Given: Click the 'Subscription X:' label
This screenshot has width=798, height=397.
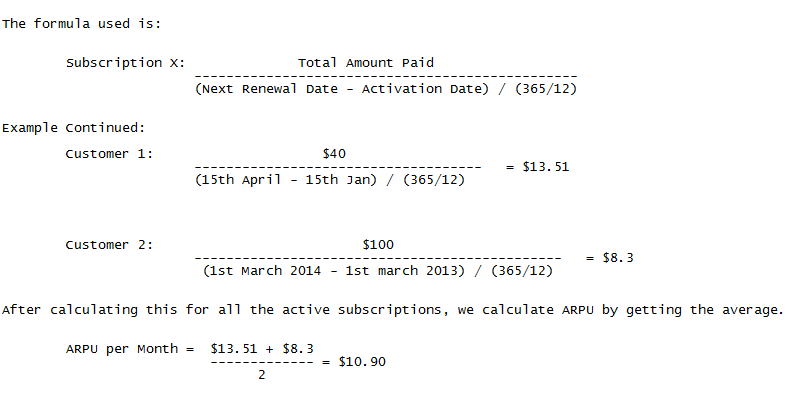Looking at the screenshot, I should [126, 63].
